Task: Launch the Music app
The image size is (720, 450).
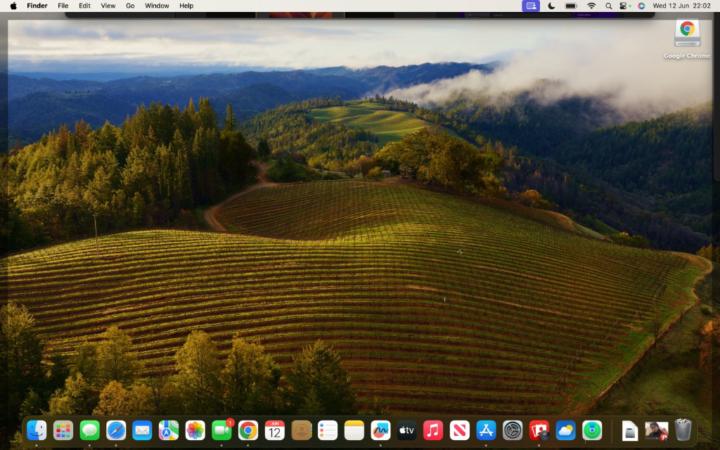Action: pos(433,431)
